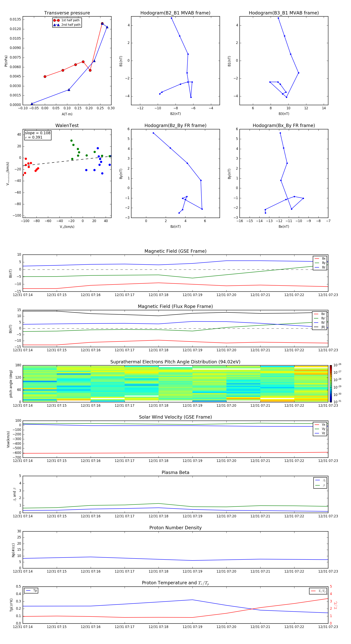Select the 'Vsw(km/s)' y-axis label

coord(8,439)
